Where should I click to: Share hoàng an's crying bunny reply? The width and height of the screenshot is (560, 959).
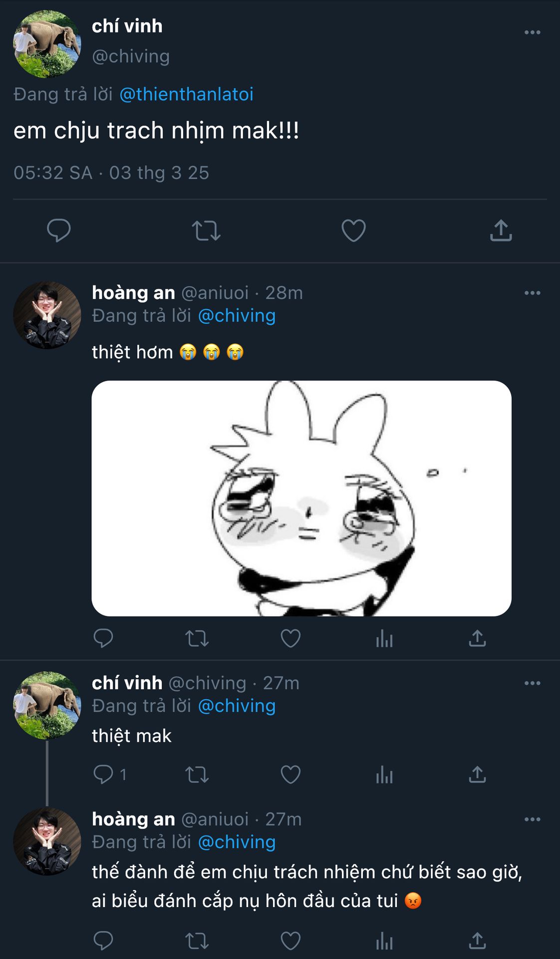pyautogui.click(x=477, y=638)
